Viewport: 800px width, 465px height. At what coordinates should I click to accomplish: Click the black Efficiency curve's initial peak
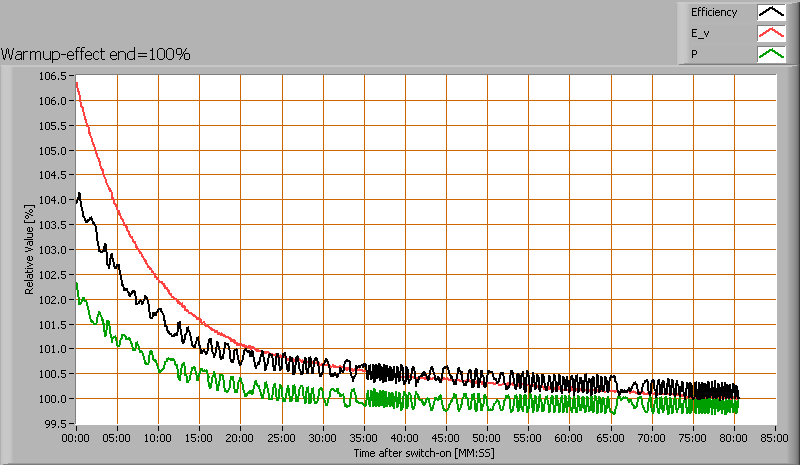79,194
